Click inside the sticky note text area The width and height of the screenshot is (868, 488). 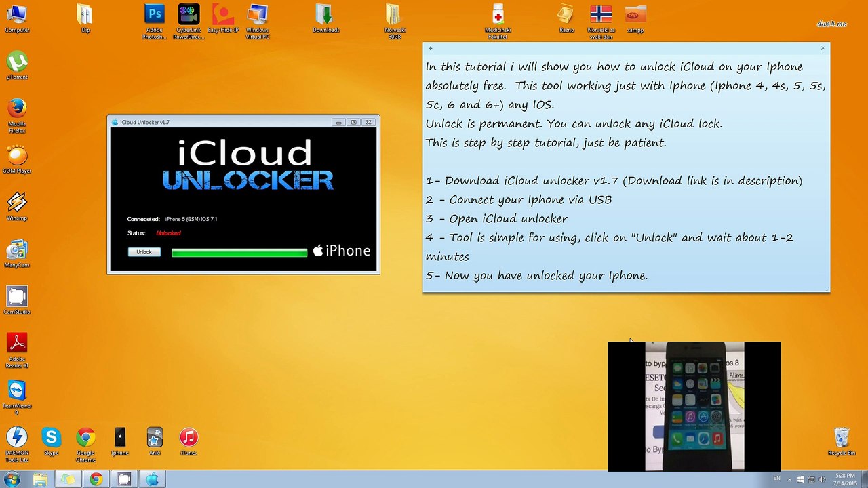click(x=626, y=171)
